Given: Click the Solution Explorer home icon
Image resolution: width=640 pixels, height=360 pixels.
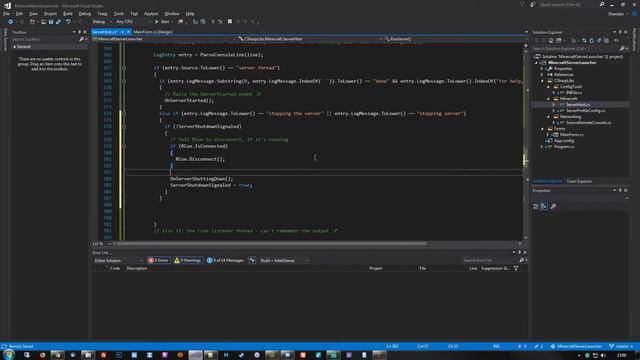Looking at the screenshot, I should (551, 40).
